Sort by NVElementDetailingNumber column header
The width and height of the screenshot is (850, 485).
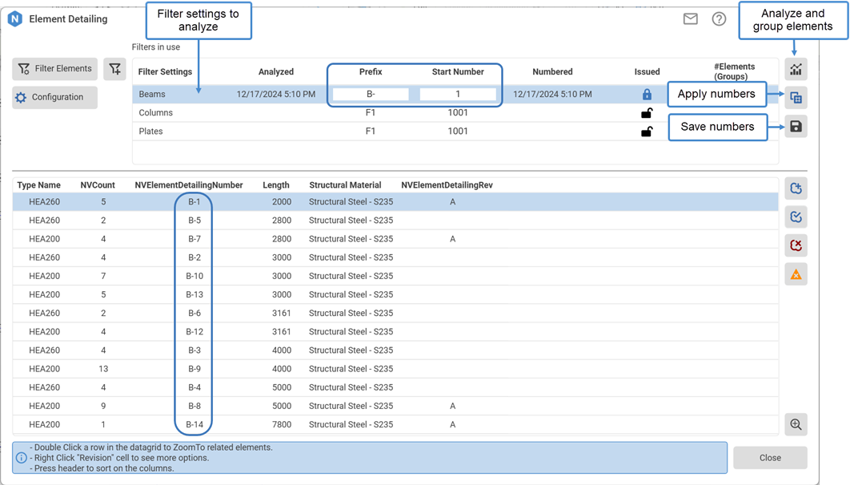click(x=189, y=185)
